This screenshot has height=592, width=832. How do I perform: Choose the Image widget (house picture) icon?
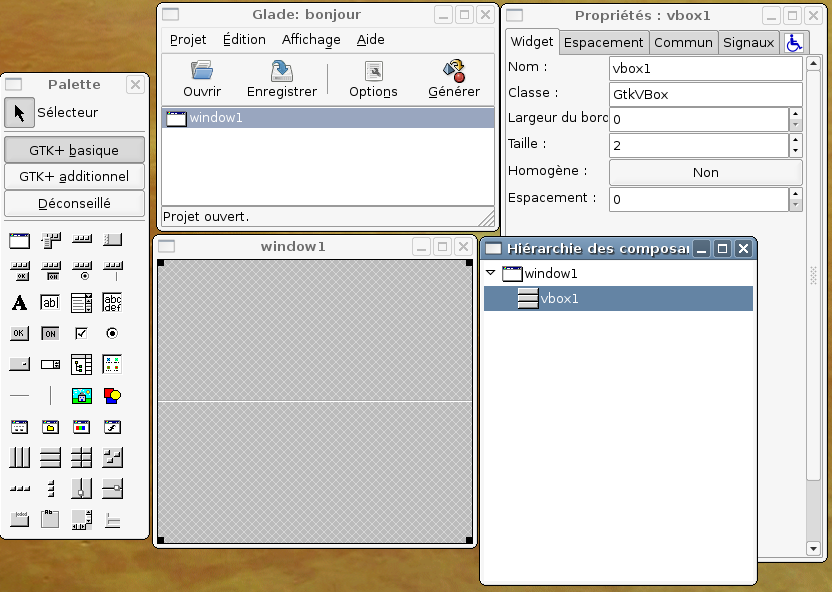(x=82, y=396)
